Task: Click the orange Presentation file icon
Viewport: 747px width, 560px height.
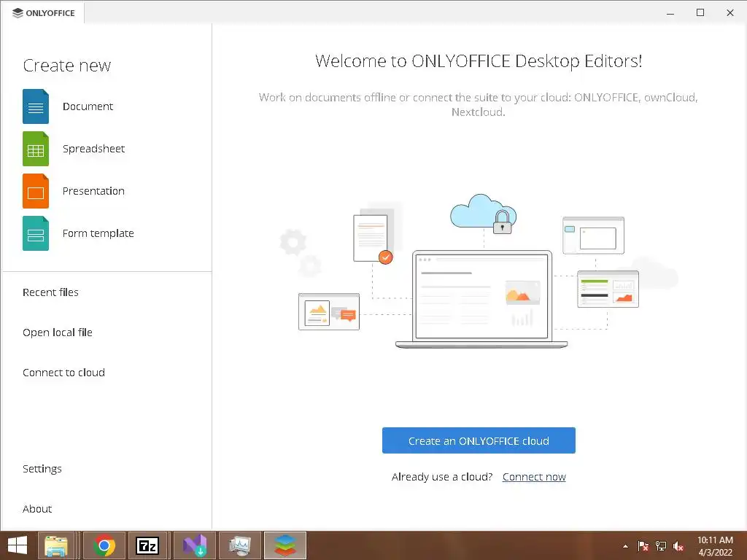Action: click(36, 191)
